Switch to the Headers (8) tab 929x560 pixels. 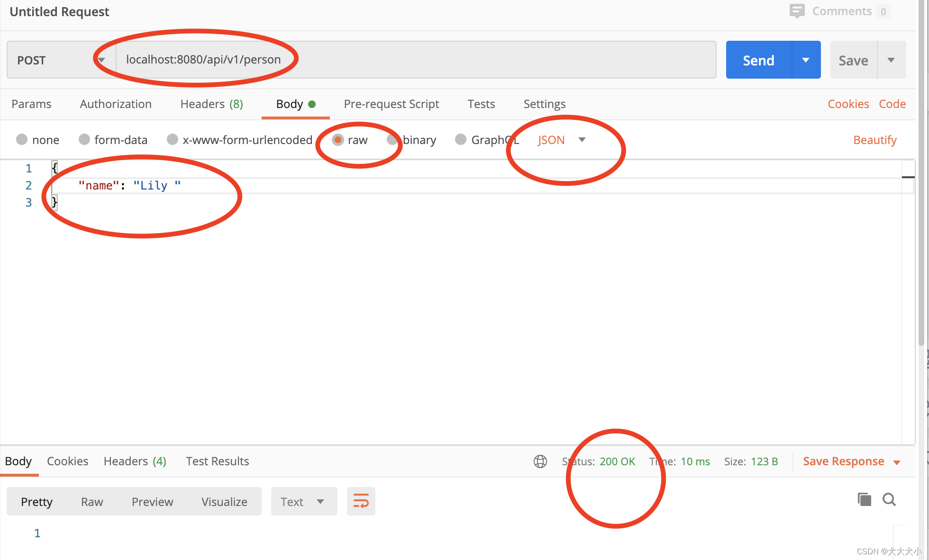click(x=211, y=104)
